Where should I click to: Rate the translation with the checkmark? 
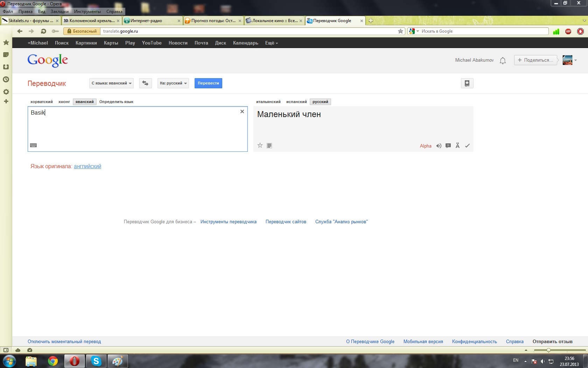467,146
